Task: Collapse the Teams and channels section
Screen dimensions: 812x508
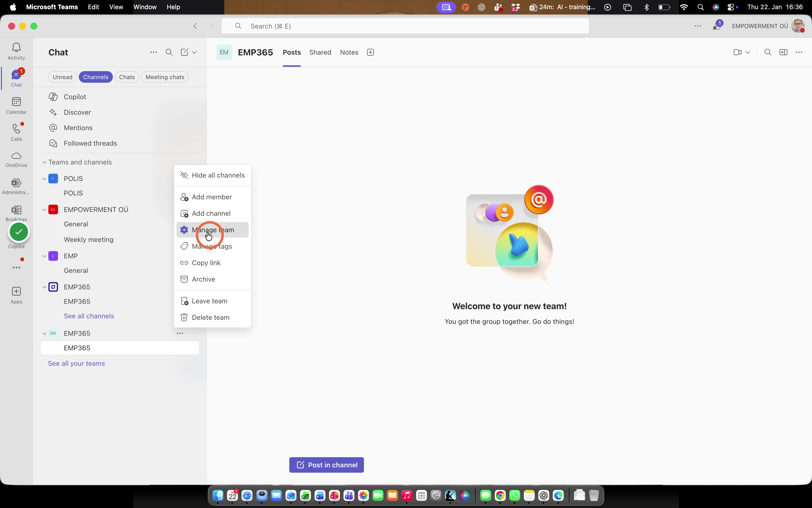Action: click(44, 162)
